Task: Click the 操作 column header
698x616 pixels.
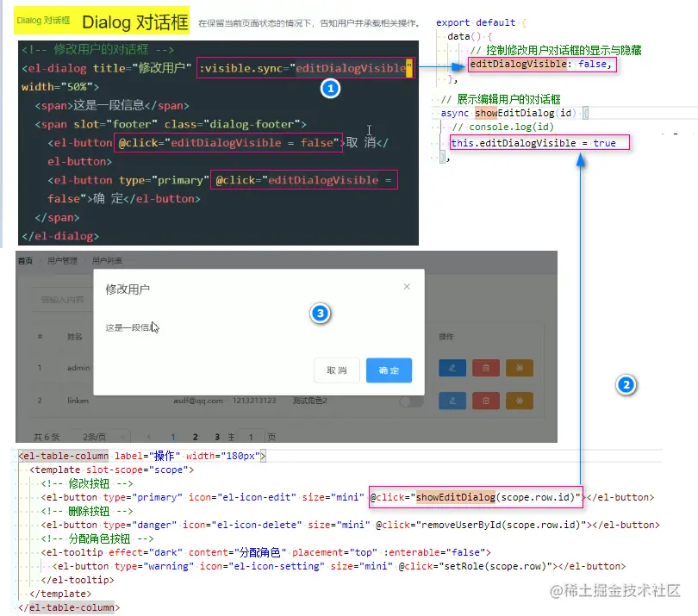Action: (x=446, y=337)
